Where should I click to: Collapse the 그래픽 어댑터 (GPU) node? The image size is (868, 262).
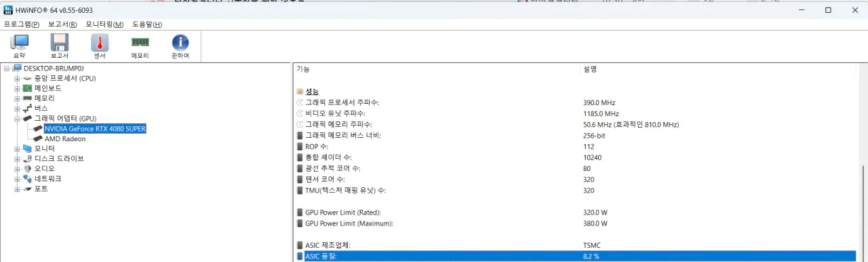pos(17,118)
